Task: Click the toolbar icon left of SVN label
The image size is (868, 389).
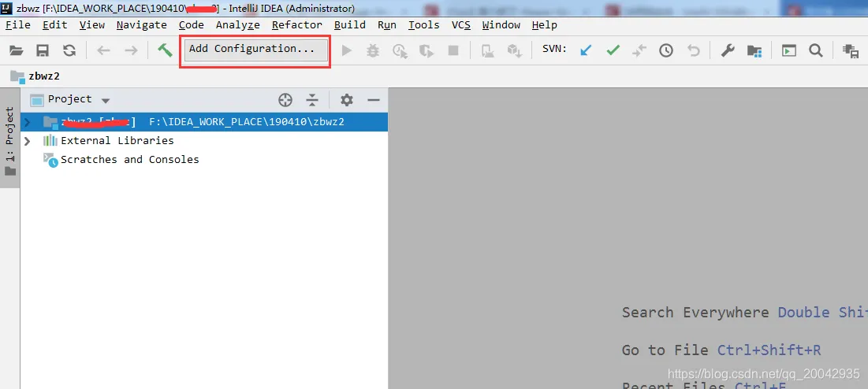Action: pyautogui.click(x=515, y=51)
